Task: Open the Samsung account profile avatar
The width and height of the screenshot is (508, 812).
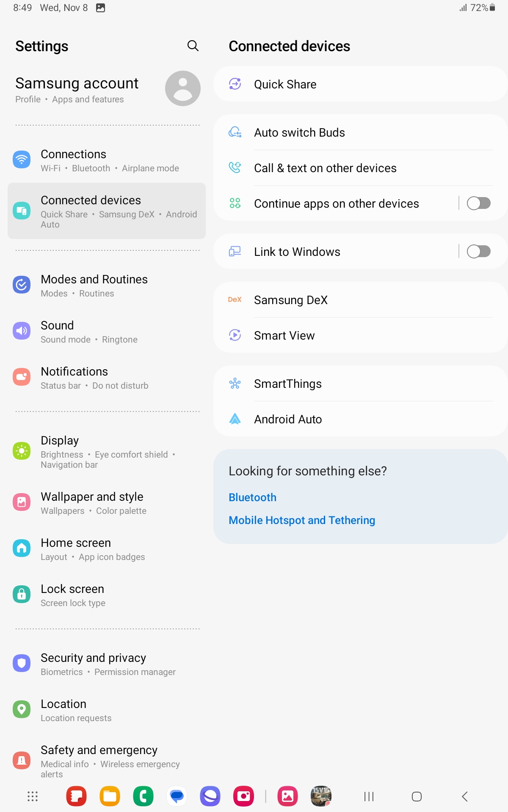Action: click(183, 88)
